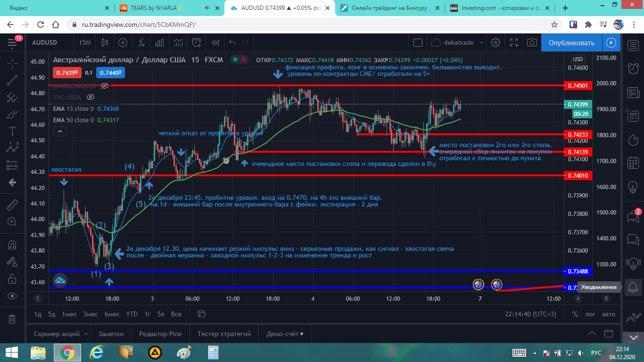Open the dekatrade layout dropdown
This screenshot has height=362, width=644.
(x=457, y=43)
